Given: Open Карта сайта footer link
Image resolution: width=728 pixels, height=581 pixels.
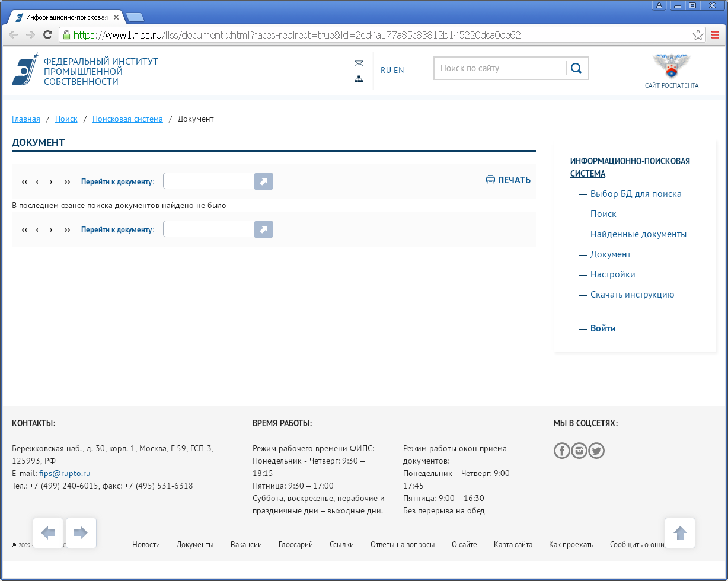Looking at the screenshot, I should click(513, 544).
